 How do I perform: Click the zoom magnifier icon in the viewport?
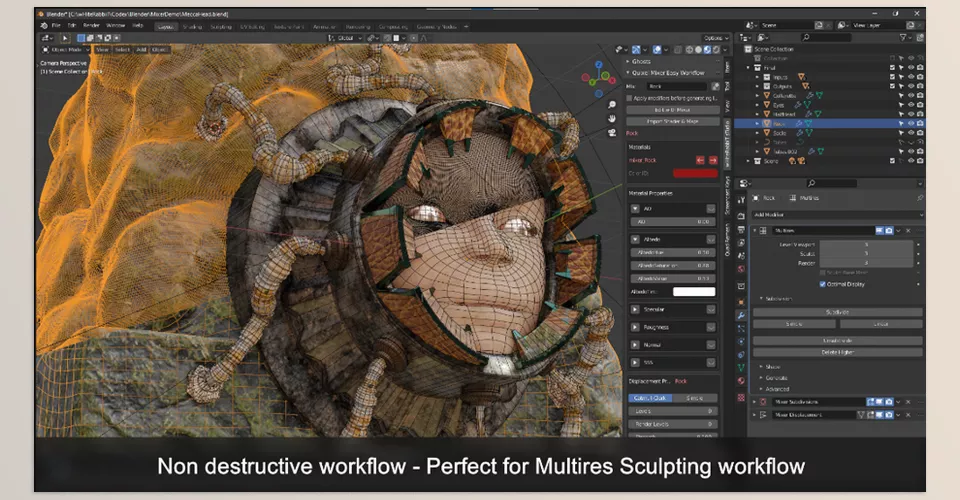(612, 105)
